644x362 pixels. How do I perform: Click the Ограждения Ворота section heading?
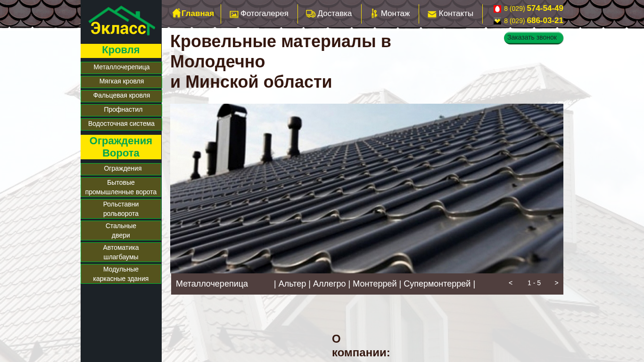click(x=121, y=147)
